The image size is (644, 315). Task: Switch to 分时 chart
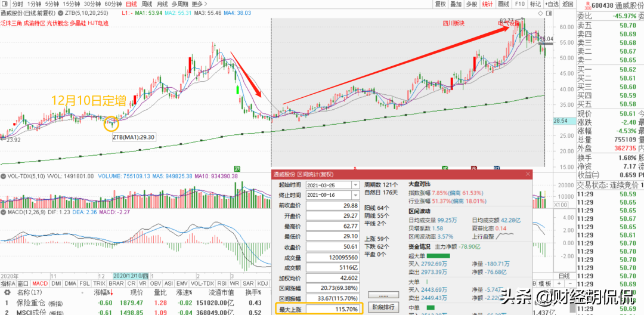17,5
